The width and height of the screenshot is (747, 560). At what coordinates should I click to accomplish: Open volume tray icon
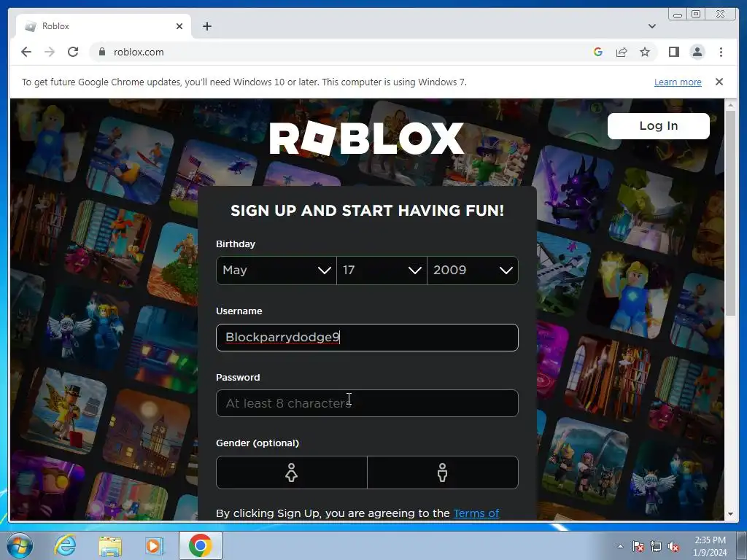pyautogui.click(x=673, y=546)
